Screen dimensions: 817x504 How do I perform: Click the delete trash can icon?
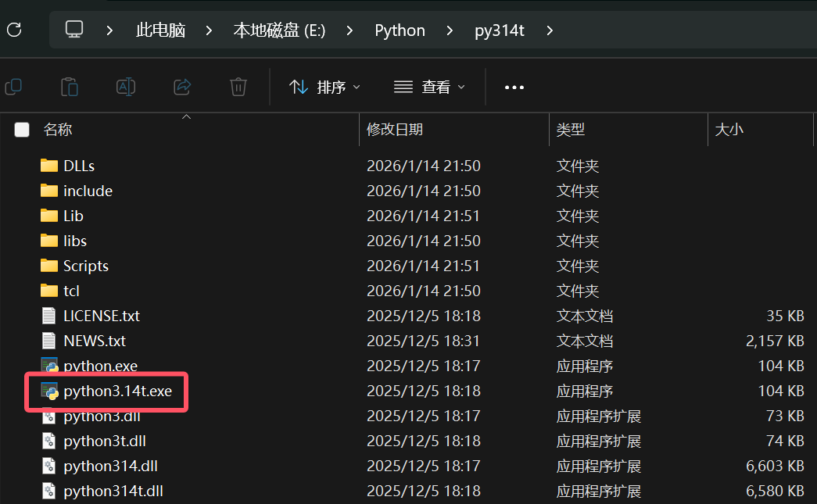238,87
